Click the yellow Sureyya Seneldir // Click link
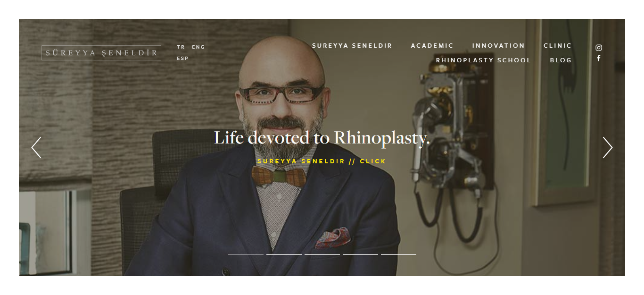Screen dimensions: 644x295 pos(322,161)
